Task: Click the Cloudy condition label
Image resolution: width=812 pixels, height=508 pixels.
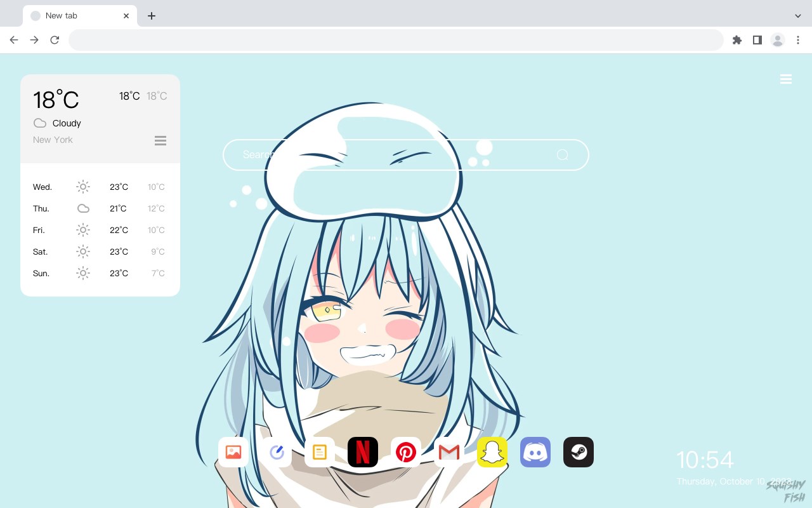Action: [67, 123]
